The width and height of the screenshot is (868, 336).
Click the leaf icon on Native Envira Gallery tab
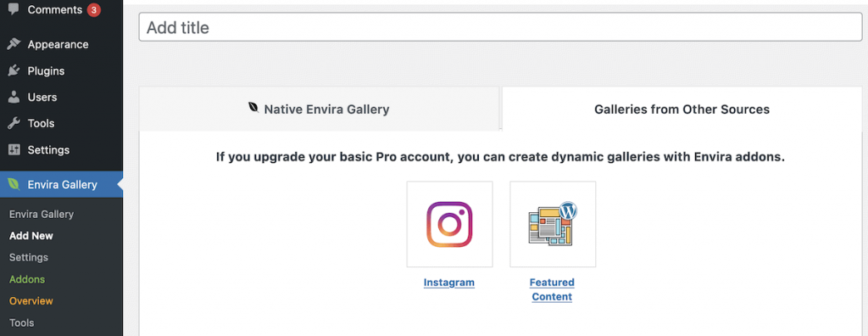click(x=253, y=108)
